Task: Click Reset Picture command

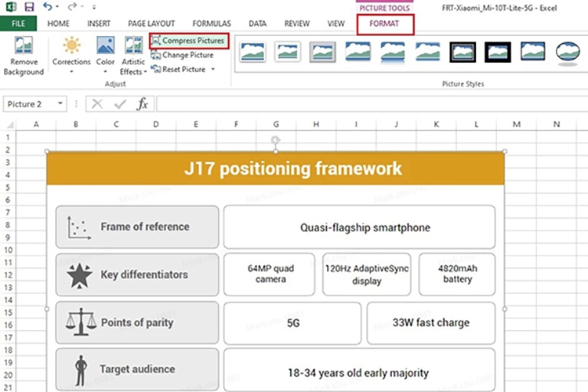Action: (x=179, y=70)
